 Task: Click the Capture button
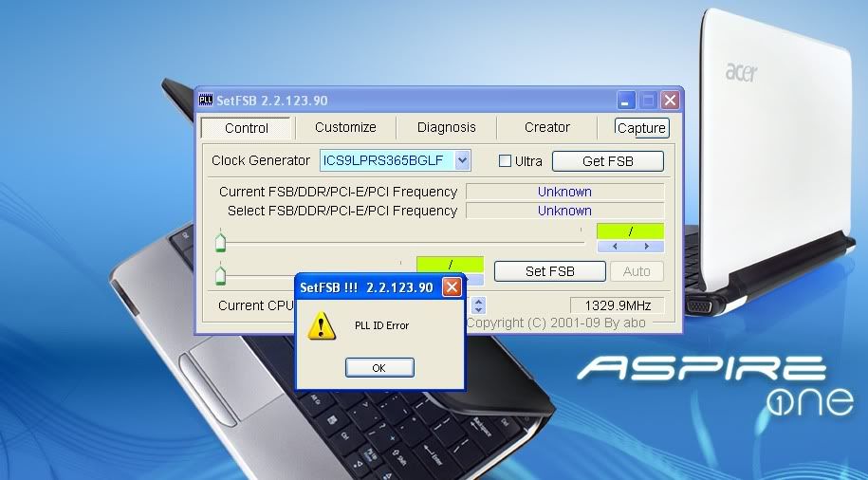641,128
